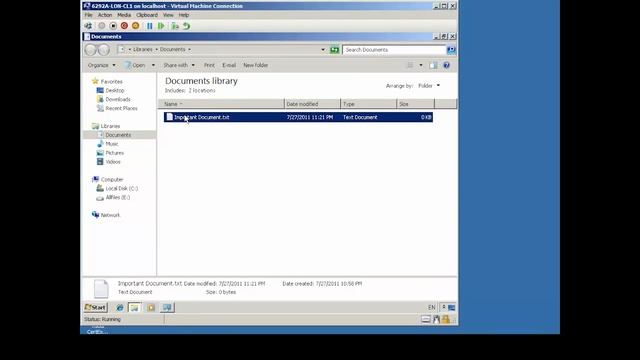Viewport: 640px width, 360px height.
Task: Click the search magnifier icon
Action: click(451, 50)
